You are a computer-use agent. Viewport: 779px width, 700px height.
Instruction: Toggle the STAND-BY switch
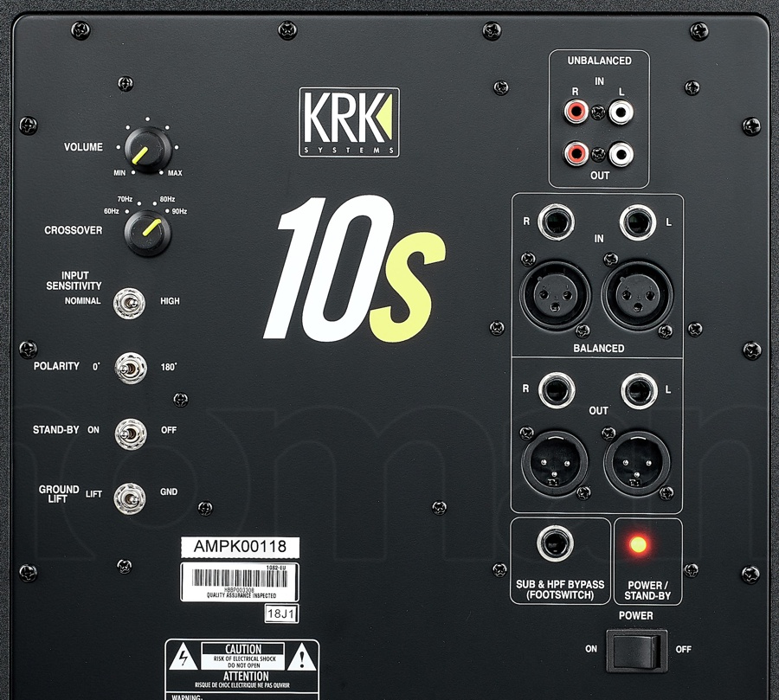[x=131, y=433]
